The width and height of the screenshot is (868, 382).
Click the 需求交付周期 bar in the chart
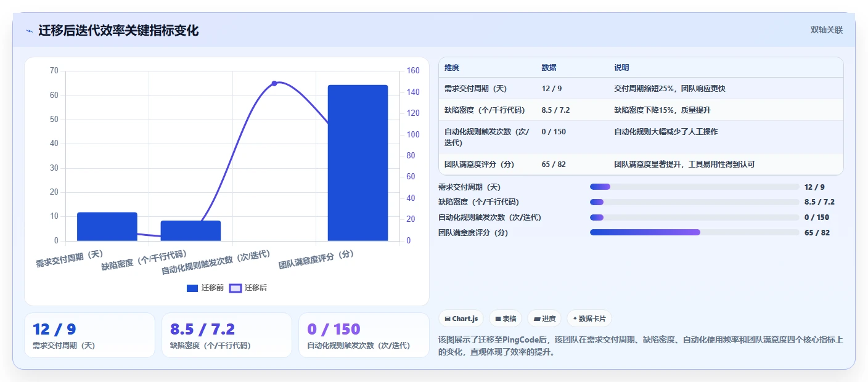point(107,227)
